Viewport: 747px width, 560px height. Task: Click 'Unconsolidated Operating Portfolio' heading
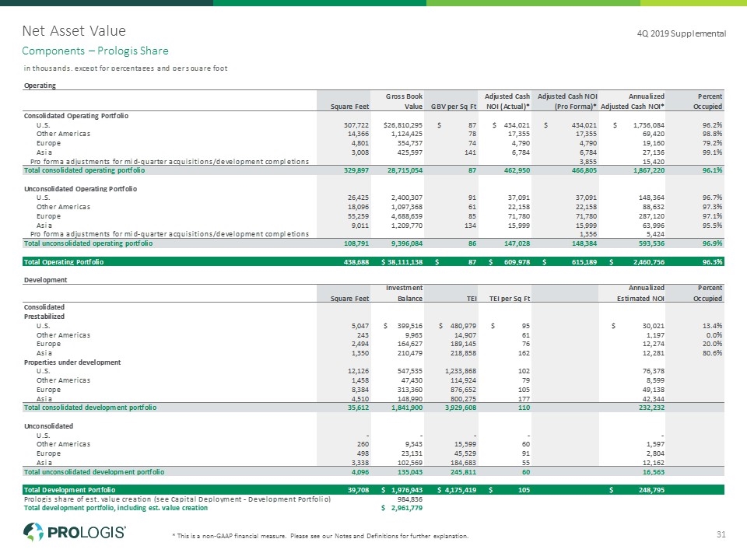(80, 188)
